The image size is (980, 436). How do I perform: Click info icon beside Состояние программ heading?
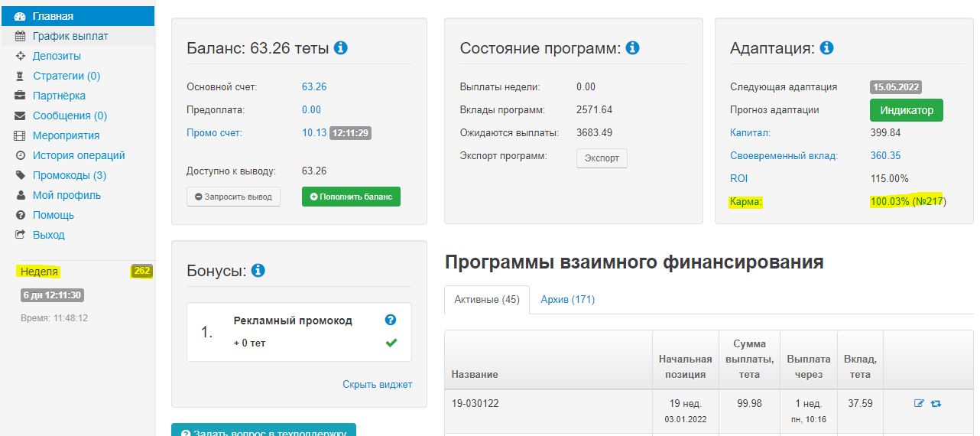pos(632,48)
